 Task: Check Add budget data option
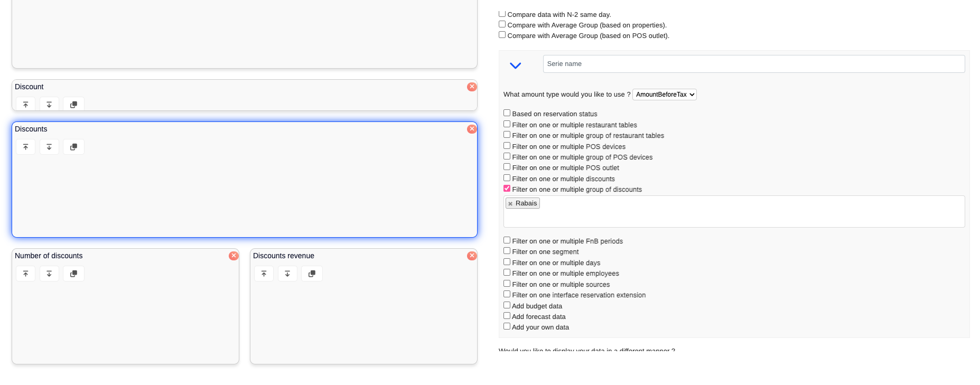(x=507, y=305)
